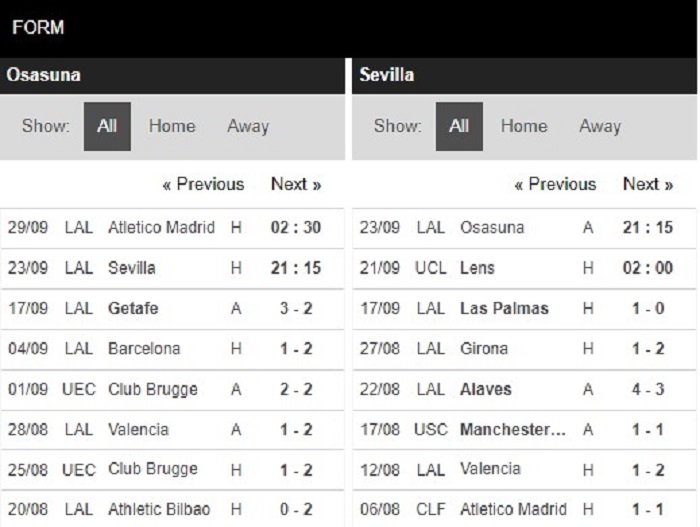Open Osasuna vs Atletico Madrid 29/09 fixture
Image resolution: width=700 pixels, height=527 pixels.
tap(172, 228)
